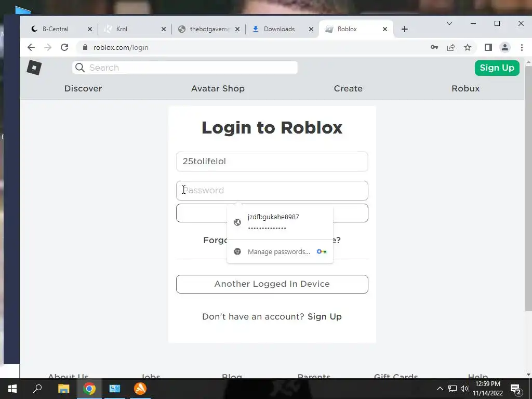This screenshot has height=399, width=532.
Task: Click the network tray icon
Action: pyautogui.click(x=453, y=389)
